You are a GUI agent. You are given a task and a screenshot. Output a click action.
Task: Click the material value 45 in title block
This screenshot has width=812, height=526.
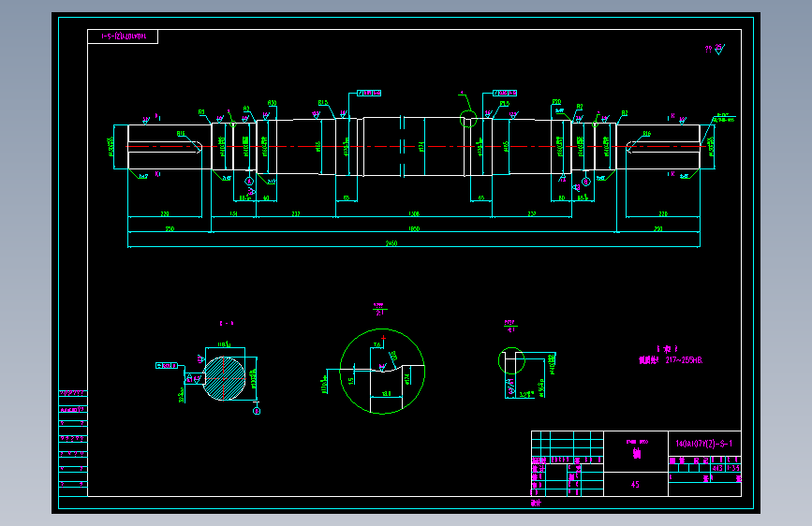pos(635,485)
